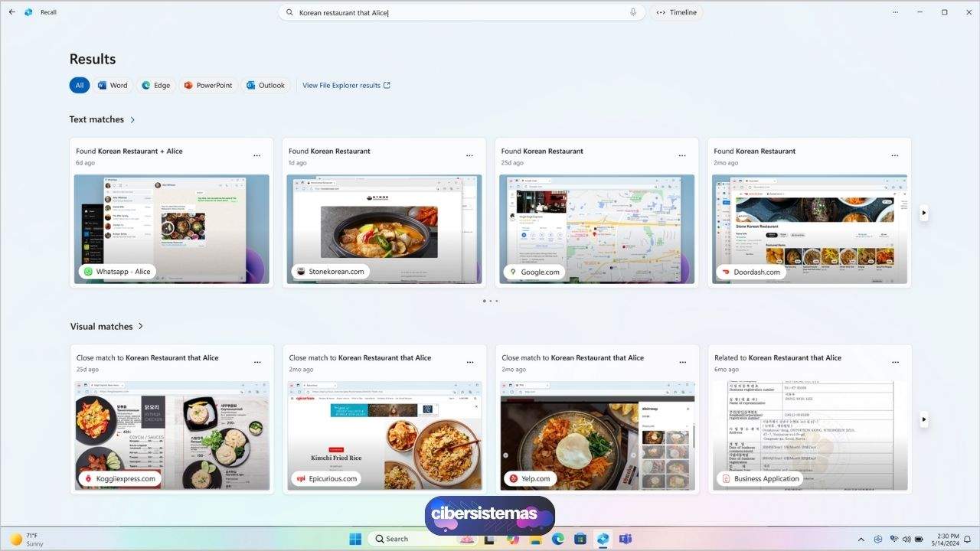
Task: Filter results by PowerPoint
Action: tap(207, 86)
